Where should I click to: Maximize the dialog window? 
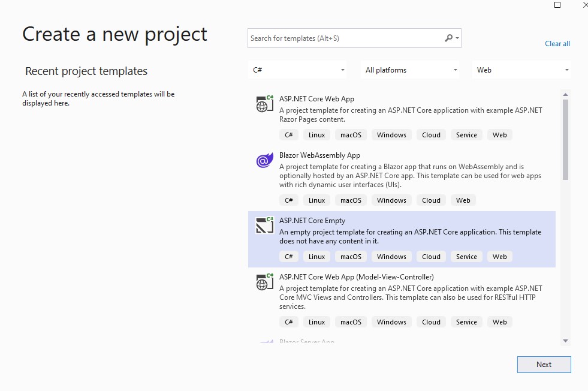[x=557, y=5]
